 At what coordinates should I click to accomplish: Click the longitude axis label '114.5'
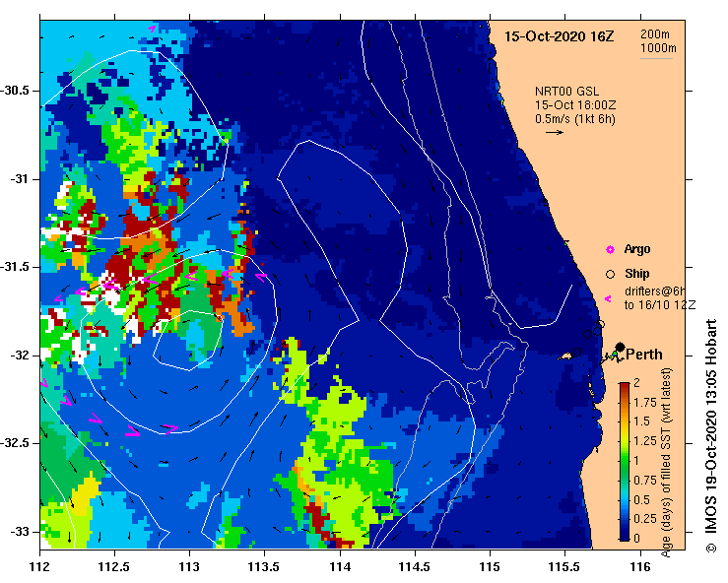point(415,567)
